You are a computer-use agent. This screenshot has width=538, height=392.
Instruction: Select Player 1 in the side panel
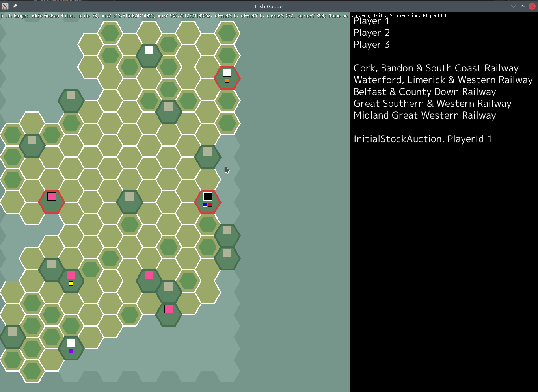pos(371,21)
